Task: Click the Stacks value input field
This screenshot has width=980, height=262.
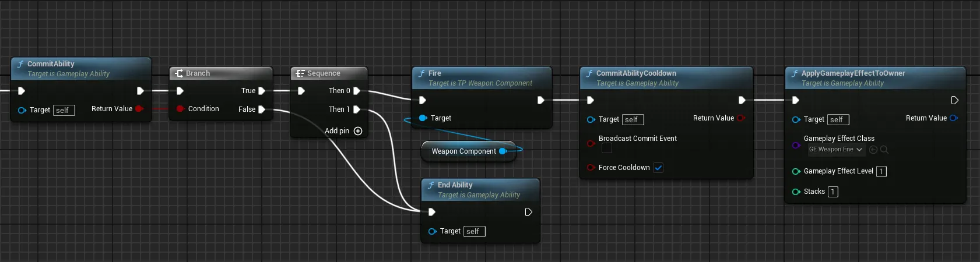Action: pyautogui.click(x=833, y=192)
